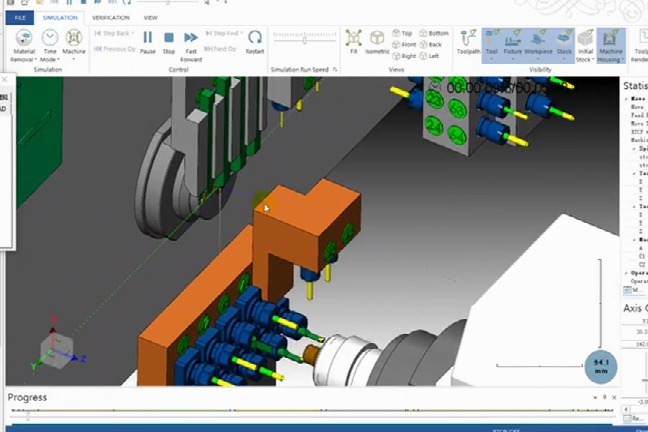
Task: Switch to the VIEW ribbon tab
Action: [x=150, y=18]
